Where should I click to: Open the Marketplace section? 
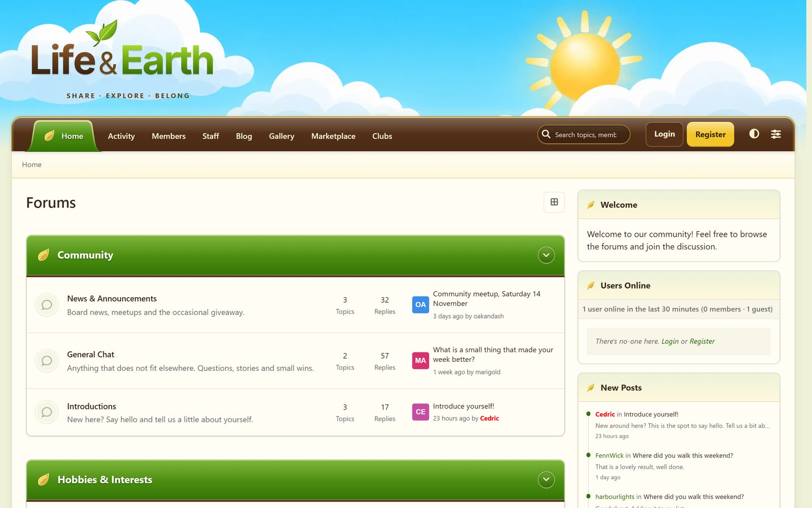pyautogui.click(x=333, y=136)
